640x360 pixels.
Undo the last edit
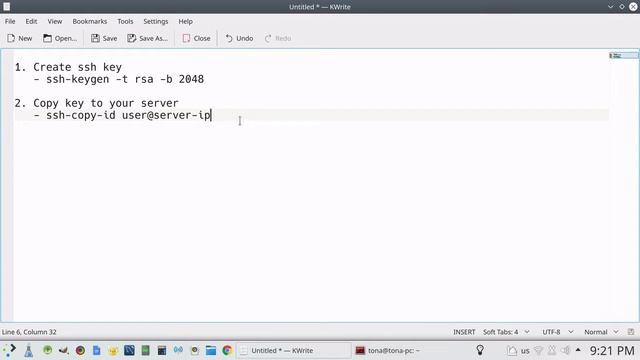pyautogui.click(x=239, y=38)
